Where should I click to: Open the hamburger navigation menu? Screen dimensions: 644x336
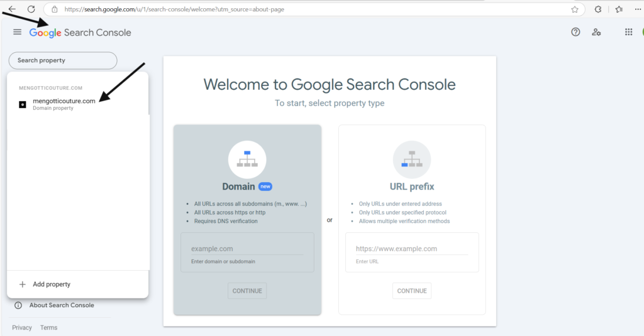17,32
